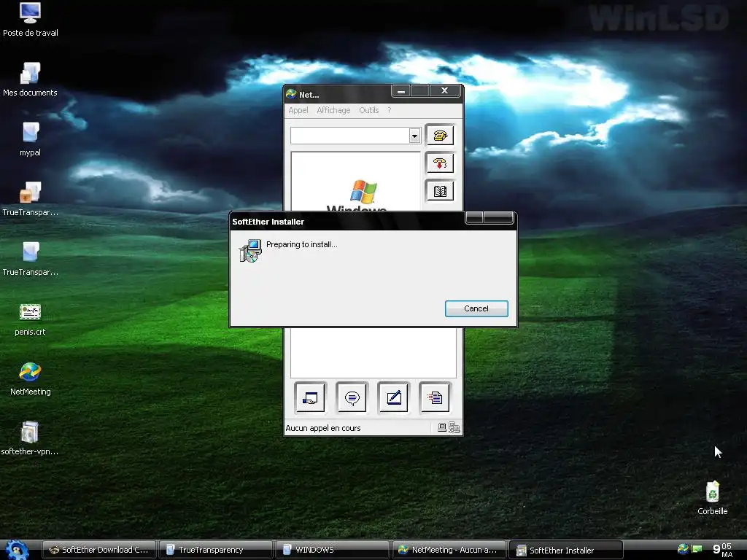Viewport: 747px width, 560px height.
Task: Click the SoftEther Installer title bar
Action: [x=347, y=222]
